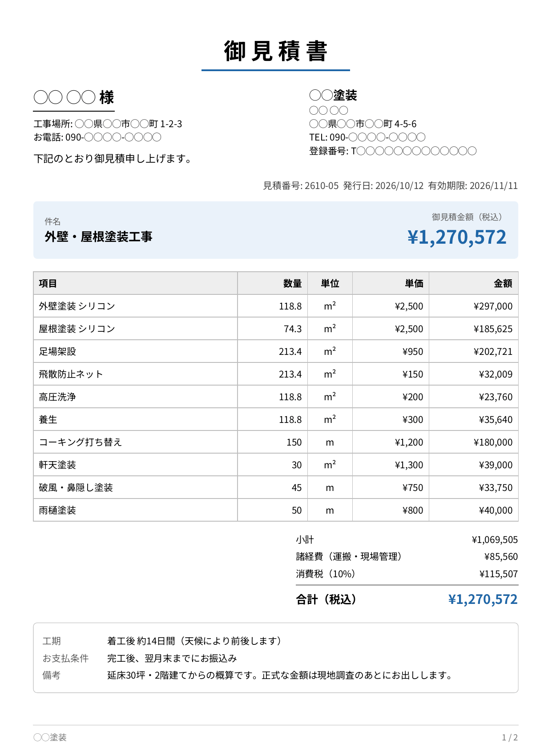Click the sentence 下記のとおり御見積申し上げます。
This screenshot has height=756, width=552.
coord(114,158)
